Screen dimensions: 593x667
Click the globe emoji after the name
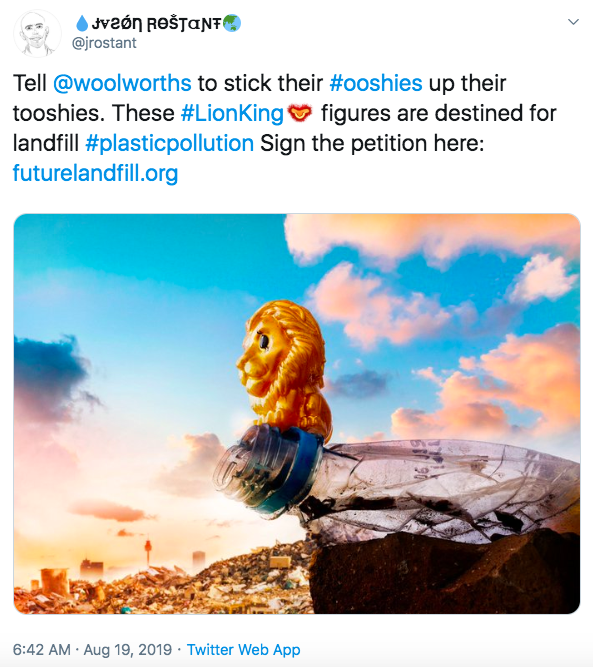coord(232,23)
